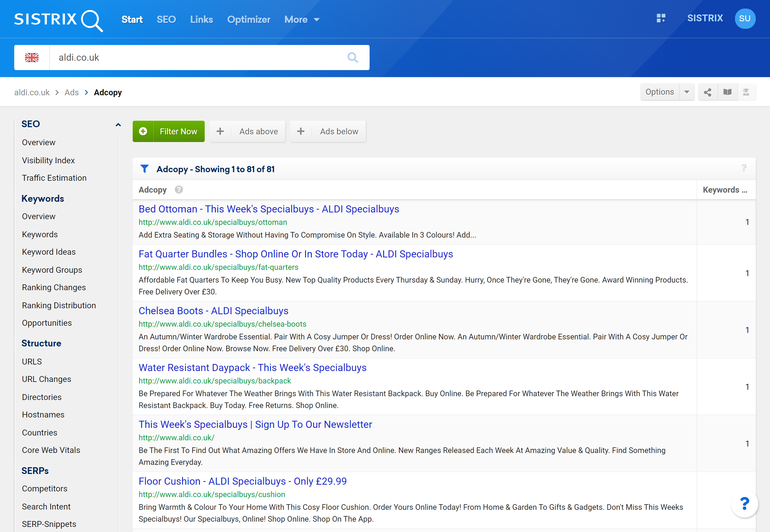Click the SISTRIX logo
Screen dimensions: 770x532
click(58, 20)
